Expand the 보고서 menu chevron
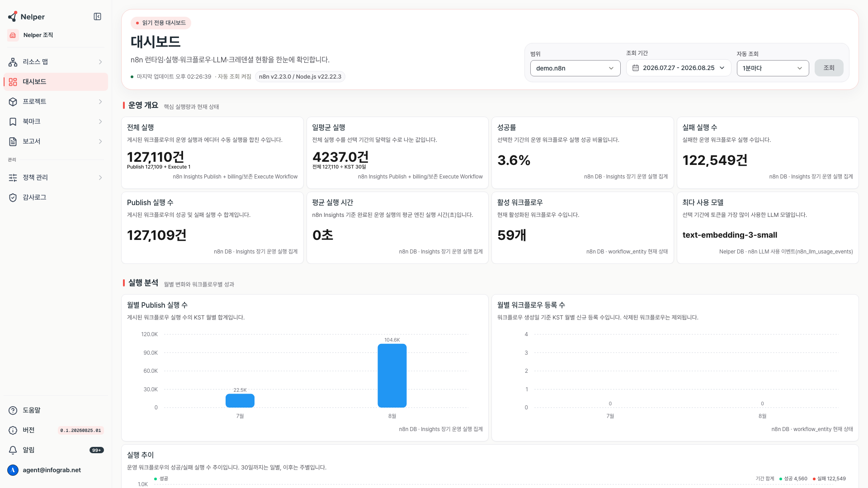Screen dimensions: 868x488 point(100,141)
